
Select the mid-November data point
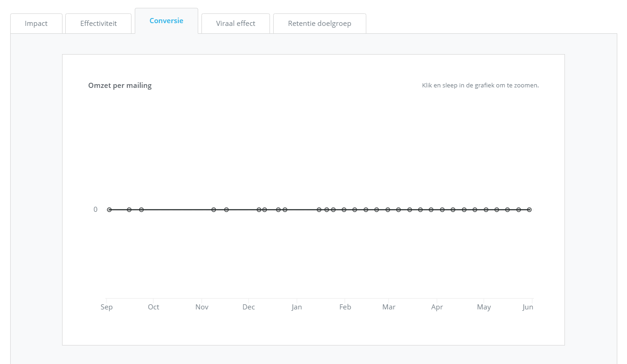226,210
